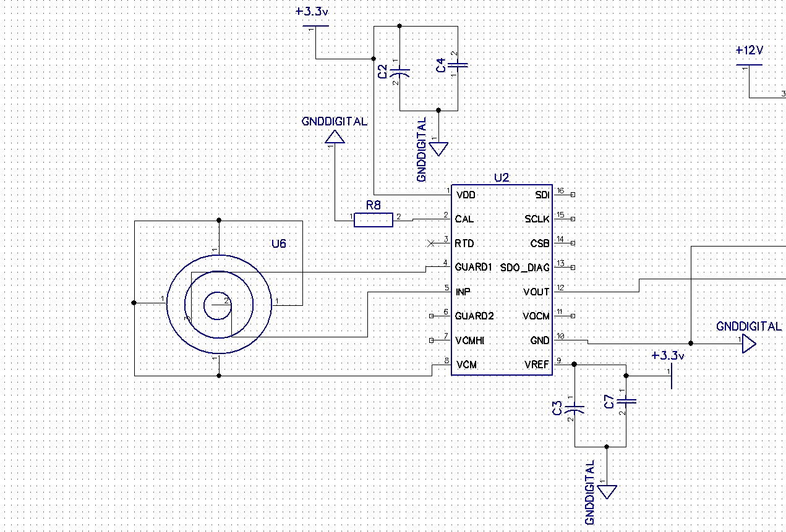The height and width of the screenshot is (532, 786).
Task: Select the VOUT pin 12 wire
Action: coord(594,292)
